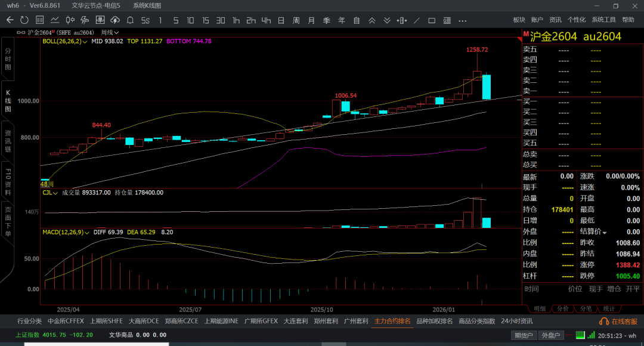Open the 账户 menu

(x=537, y=20)
